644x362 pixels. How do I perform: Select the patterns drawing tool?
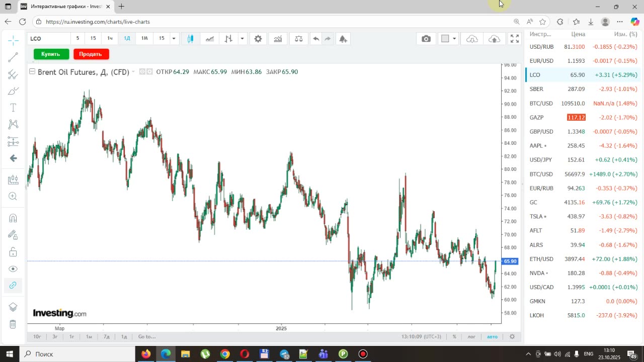pyautogui.click(x=13, y=124)
